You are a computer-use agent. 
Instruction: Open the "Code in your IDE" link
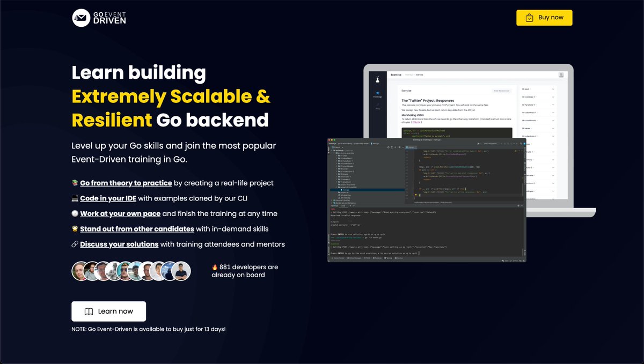(x=108, y=198)
